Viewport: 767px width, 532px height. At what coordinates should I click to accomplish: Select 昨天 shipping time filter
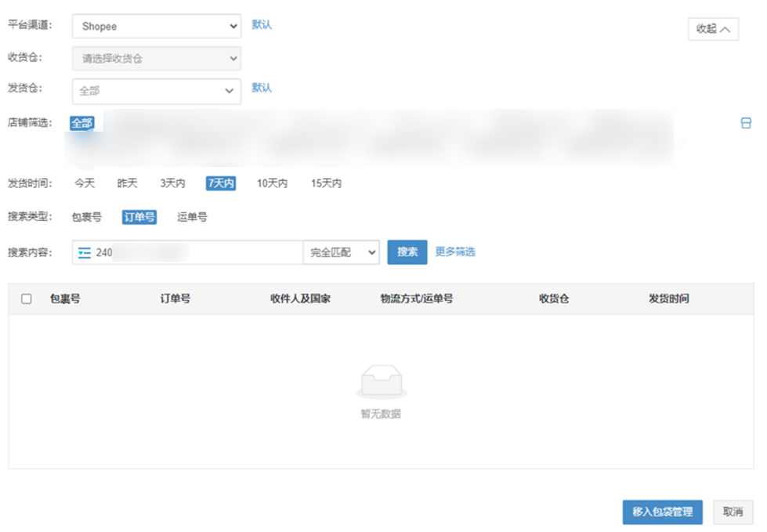pyautogui.click(x=127, y=183)
